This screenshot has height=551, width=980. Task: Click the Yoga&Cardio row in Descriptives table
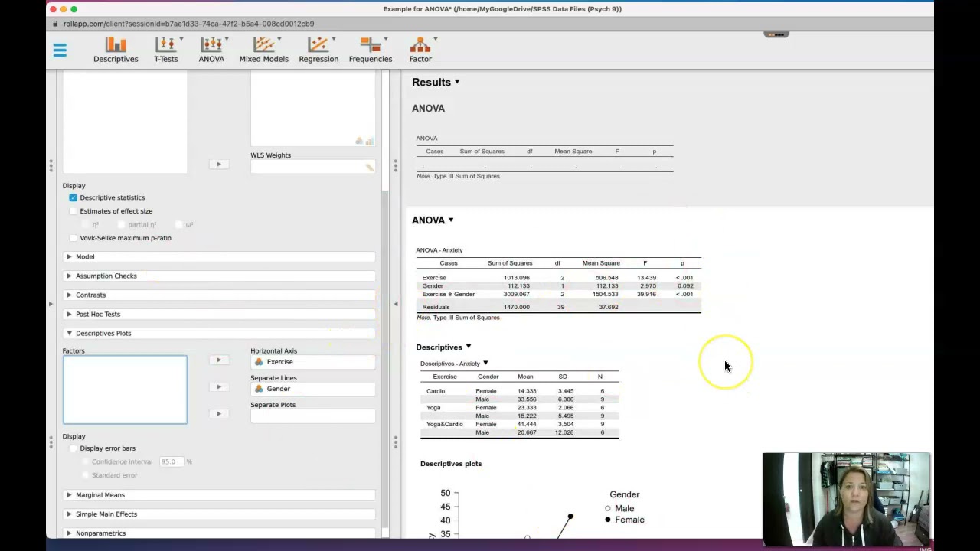(519, 424)
